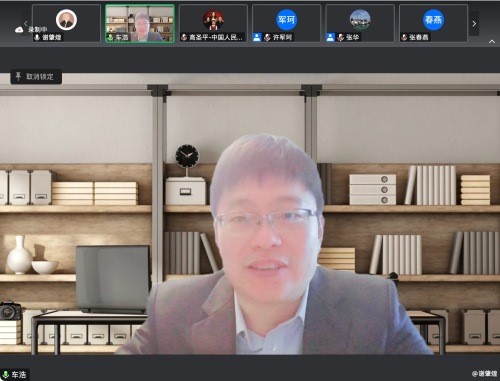500x381 pixels.
Task: Collapse the participant thumbnail strip
Action: [x=492, y=42]
